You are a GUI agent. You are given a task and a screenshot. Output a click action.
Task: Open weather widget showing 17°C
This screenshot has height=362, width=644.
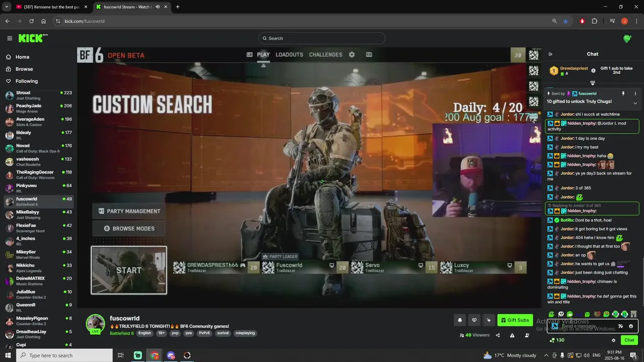click(x=510, y=355)
